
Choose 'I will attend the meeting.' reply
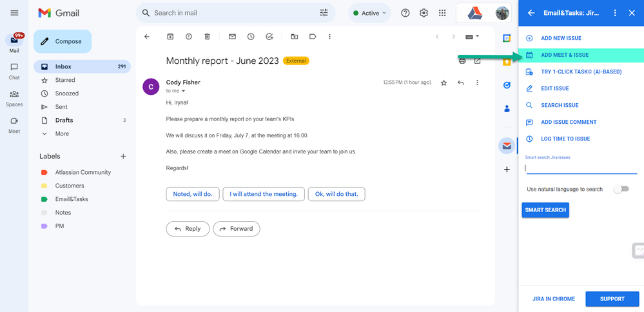(264, 194)
